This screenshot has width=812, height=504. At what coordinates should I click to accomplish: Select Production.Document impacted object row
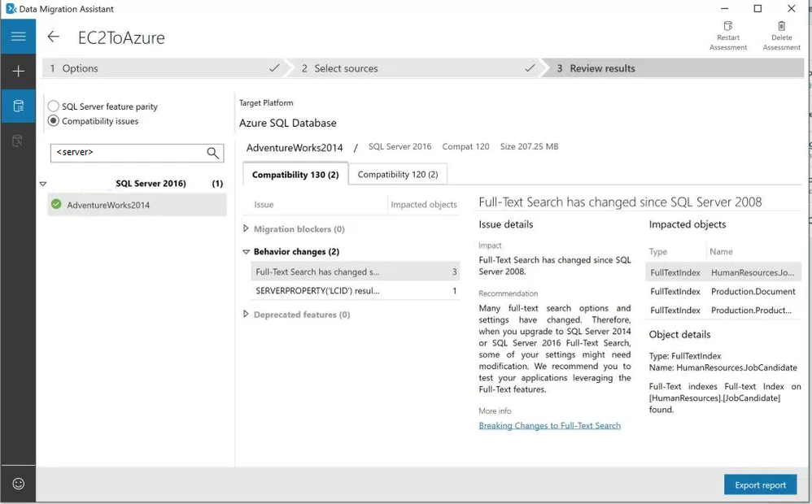723,291
